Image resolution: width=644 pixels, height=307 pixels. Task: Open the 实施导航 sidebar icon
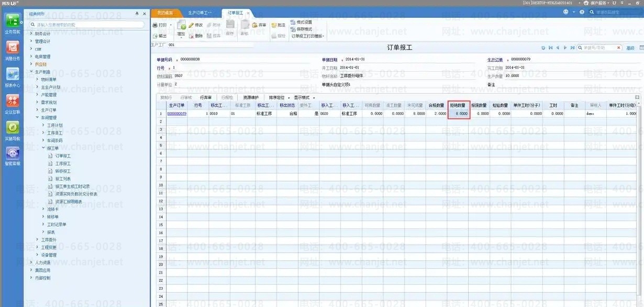click(13, 127)
